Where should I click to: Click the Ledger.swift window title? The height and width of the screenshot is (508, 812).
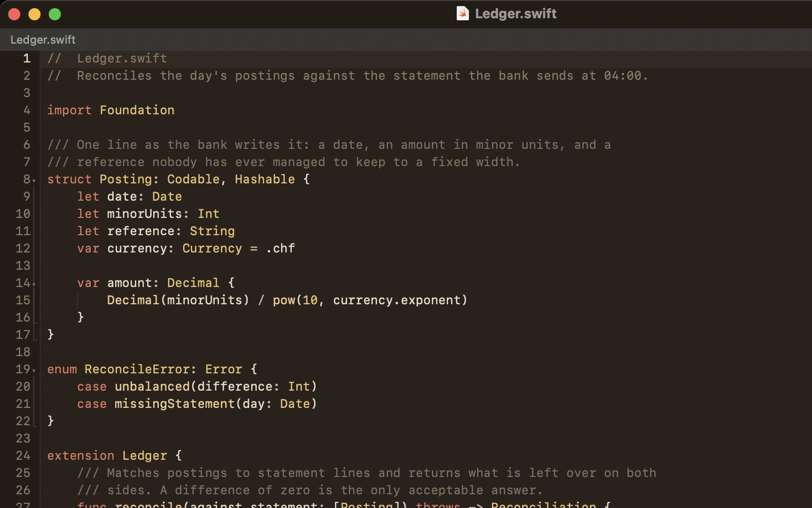tap(516, 14)
